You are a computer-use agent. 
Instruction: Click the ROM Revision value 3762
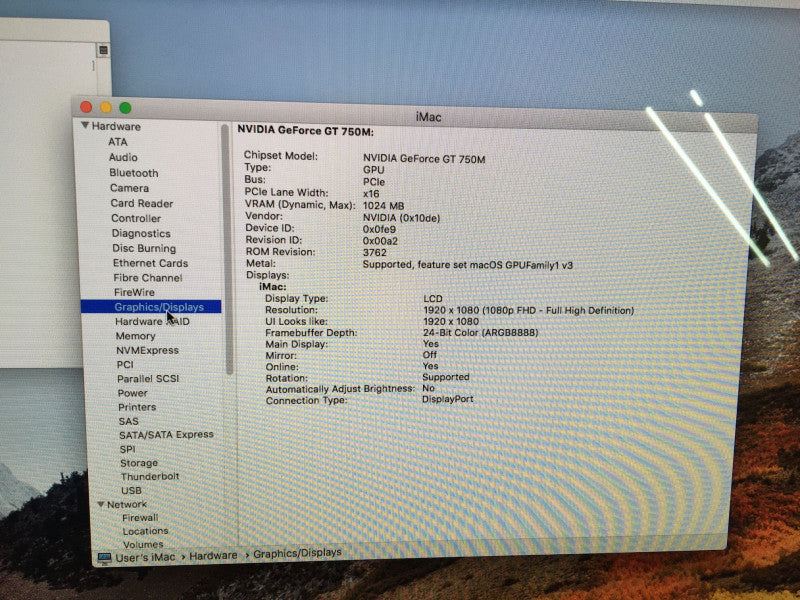(x=374, y=253)
